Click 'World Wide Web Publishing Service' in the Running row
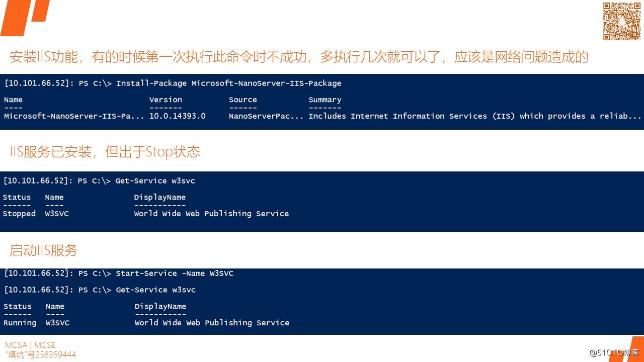Screen dimensions: 644x362 (x=212, y=323)
